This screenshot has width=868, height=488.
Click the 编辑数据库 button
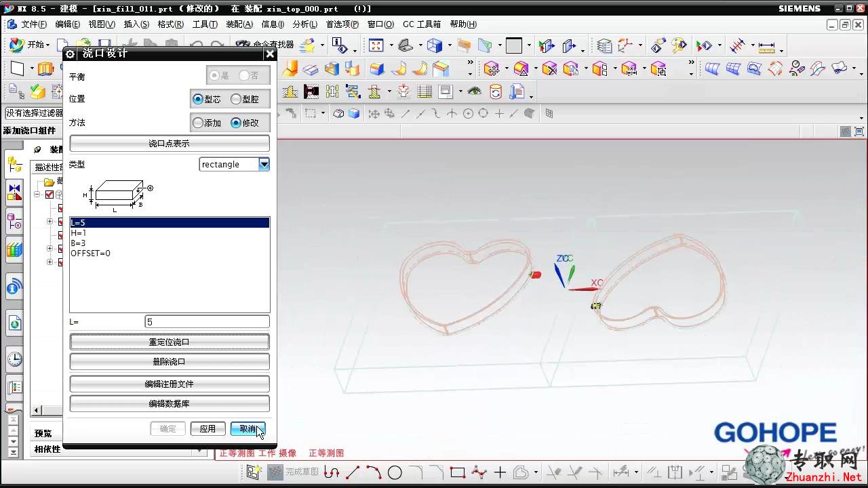pyautogui.click(x=170, y=404)
